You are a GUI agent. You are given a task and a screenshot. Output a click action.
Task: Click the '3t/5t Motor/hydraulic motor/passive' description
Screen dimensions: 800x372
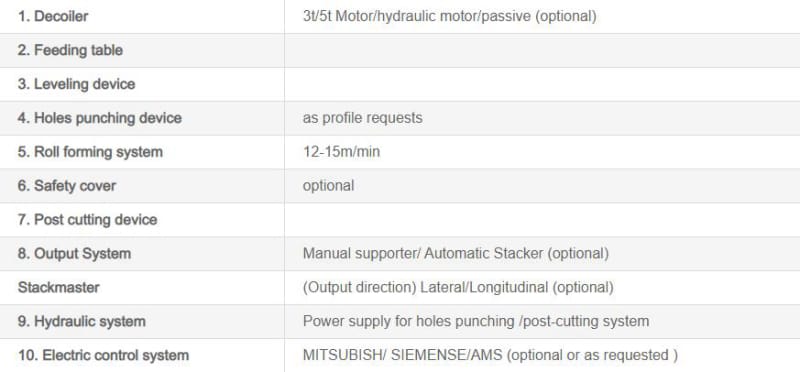click(x=417, y=16)
